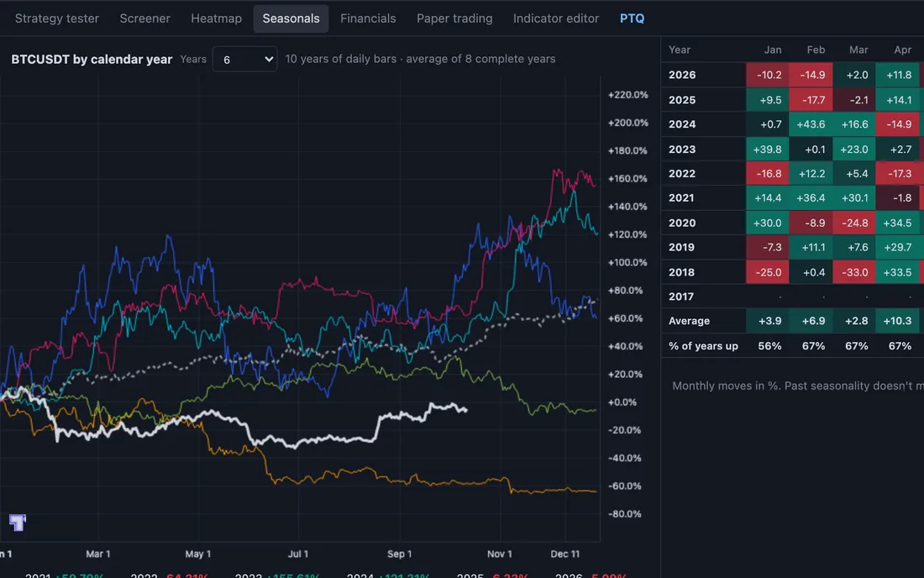Open the Heatmap tab
The width and height of the screenshot is (924, 578).
[216, 18]
